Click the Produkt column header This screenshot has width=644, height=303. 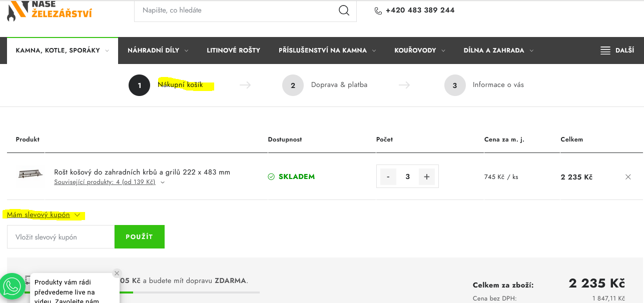pos(28,139)
